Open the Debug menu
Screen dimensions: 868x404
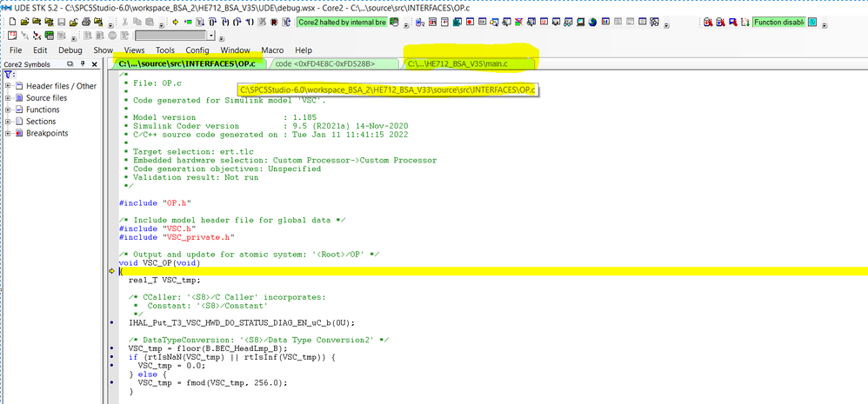click(70, 50)
